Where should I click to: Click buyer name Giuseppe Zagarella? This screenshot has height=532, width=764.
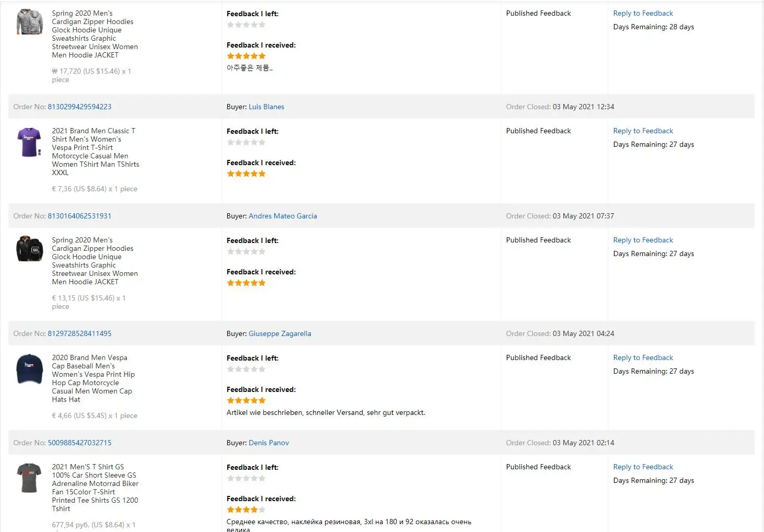click(x=280, y=333)
